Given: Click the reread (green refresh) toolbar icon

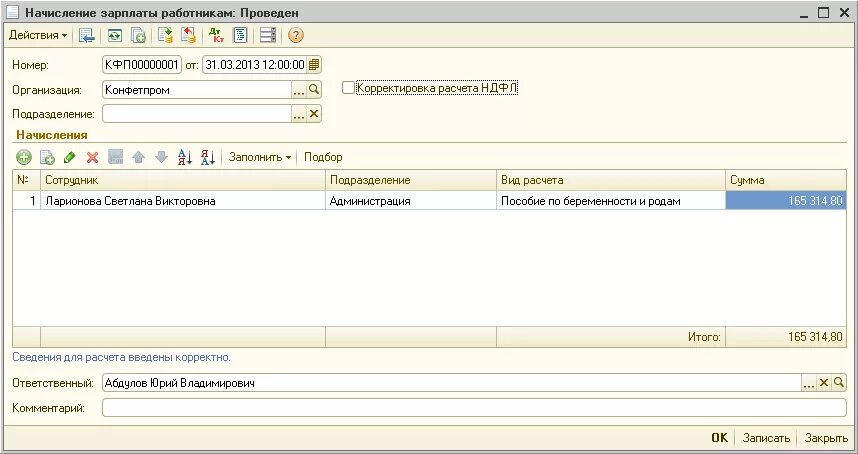Looking at the screenshot, I should pos(114,36).
